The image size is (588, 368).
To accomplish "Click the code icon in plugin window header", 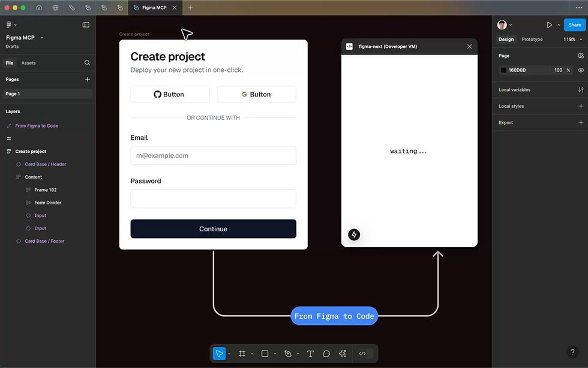I will (349, 47).
